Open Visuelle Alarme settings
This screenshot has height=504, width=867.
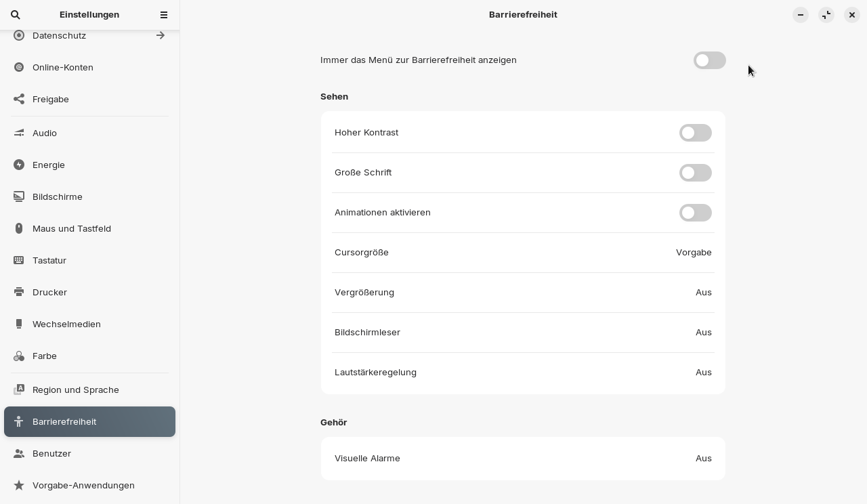pos(523,458)
